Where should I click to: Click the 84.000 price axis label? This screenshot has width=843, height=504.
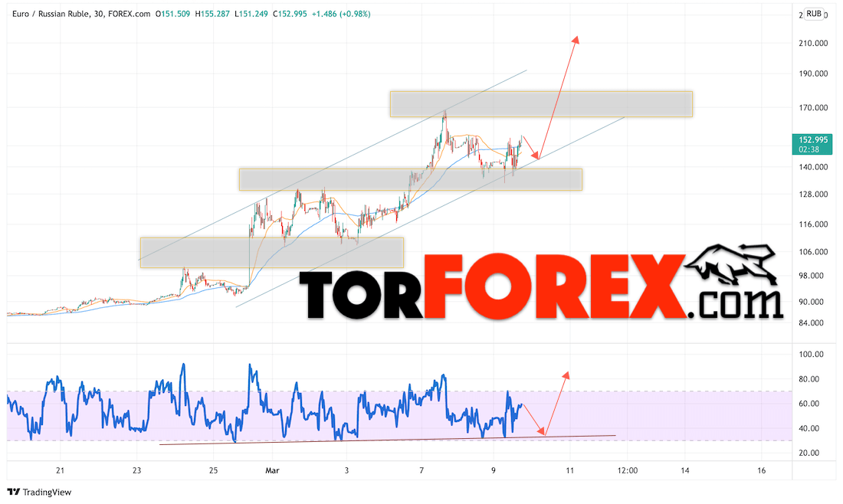click(x=812, y=323)
